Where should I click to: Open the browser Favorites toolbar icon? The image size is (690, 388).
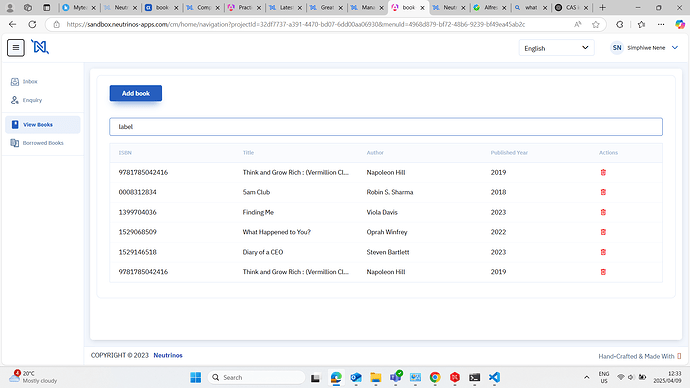(x=641, y=25)
